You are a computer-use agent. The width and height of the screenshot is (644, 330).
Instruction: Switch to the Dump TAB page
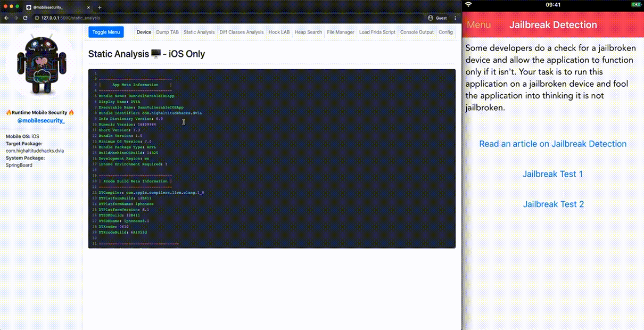click(167, 32)
